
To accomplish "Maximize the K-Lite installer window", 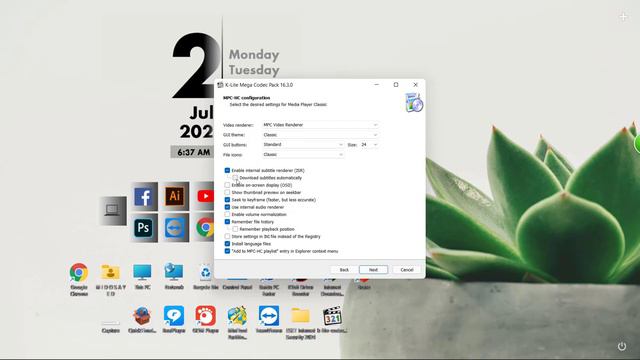I will tap(396, 84).
